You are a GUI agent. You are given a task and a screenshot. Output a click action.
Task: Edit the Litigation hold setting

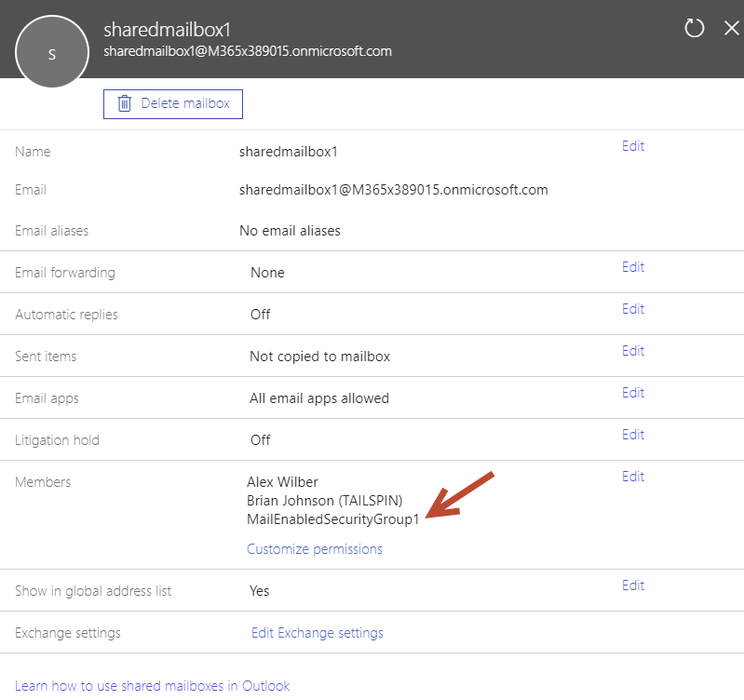tap(633, 435)
